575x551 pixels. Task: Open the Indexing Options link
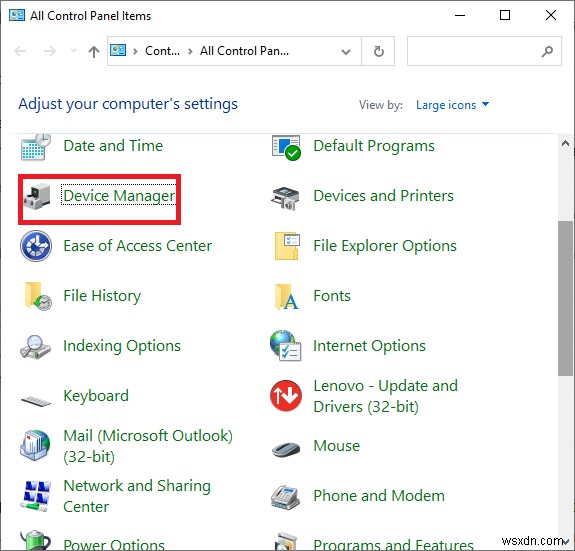coord(122,346)
